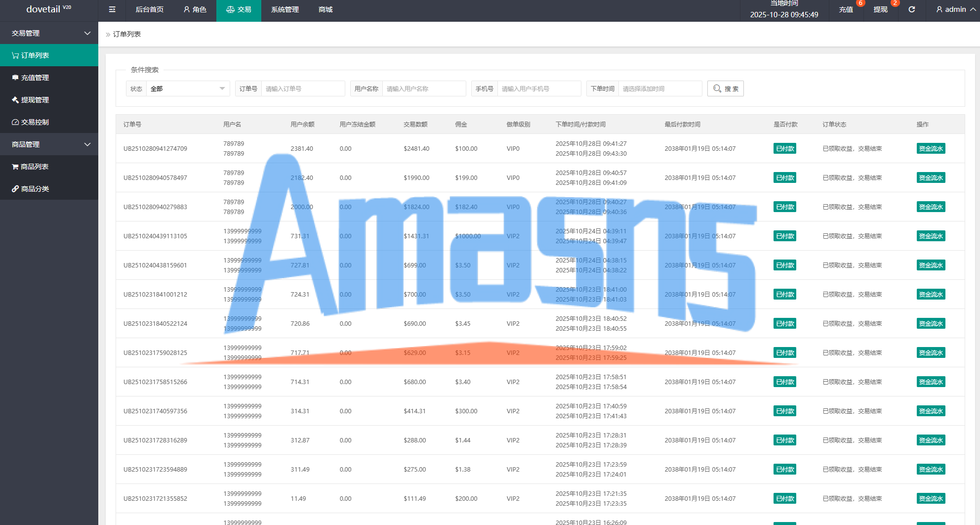Click 资金流水 for order UB2510231840522124
Image resolution: width=980 pixels, height=525 pixels.
tap(931, 323)
